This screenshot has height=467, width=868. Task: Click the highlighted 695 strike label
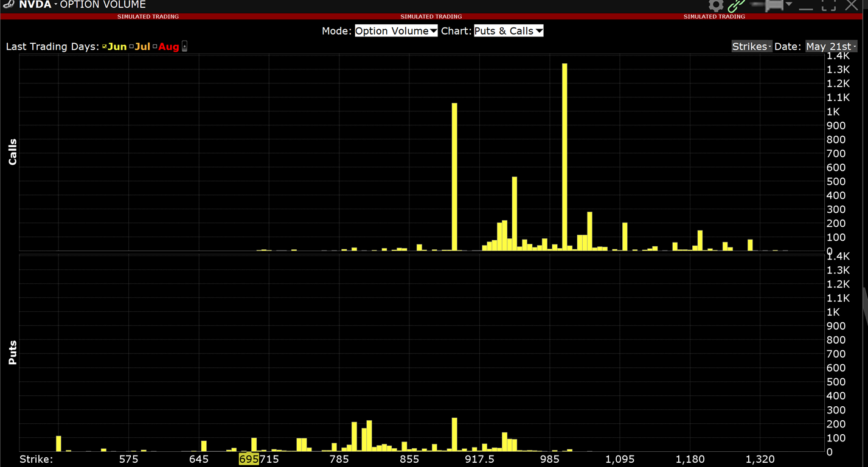click(249, 459)
